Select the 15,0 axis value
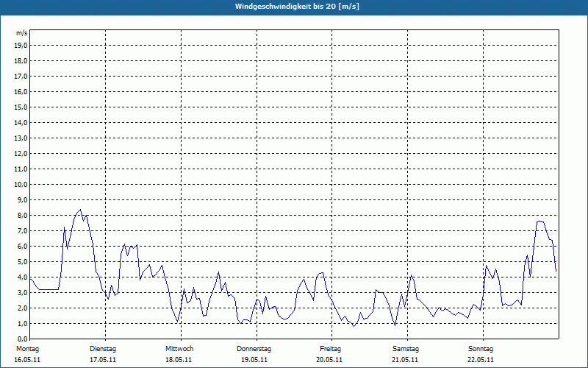 pos(20,107)
